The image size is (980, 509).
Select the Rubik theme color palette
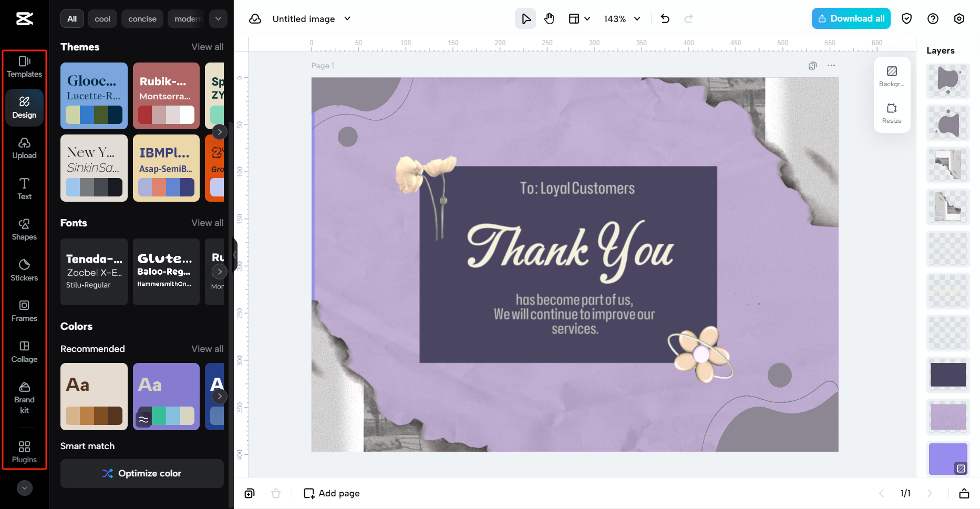coord(166,96)
